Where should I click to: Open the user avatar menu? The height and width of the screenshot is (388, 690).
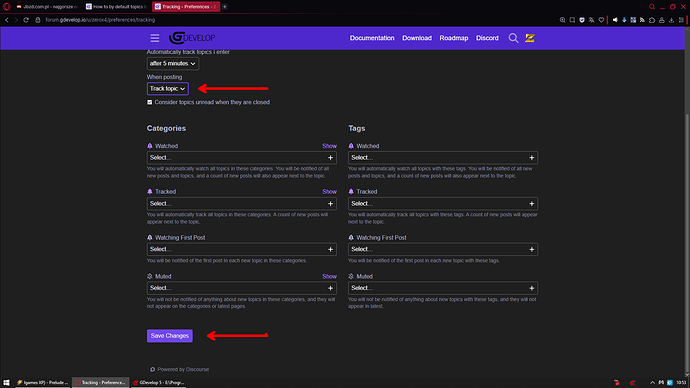click(530, 38)
